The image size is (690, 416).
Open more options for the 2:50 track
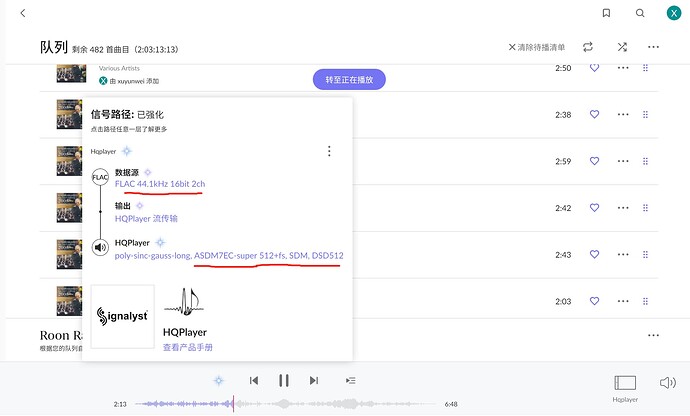[x=623, y=68]
